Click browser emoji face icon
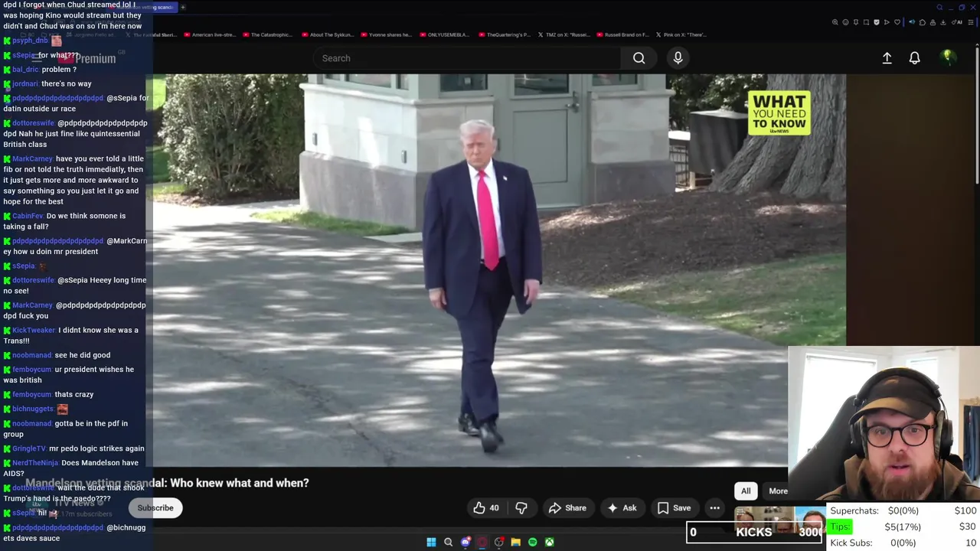Image resolution: width=980 pixels, height=551 pixels. [845, 22]
